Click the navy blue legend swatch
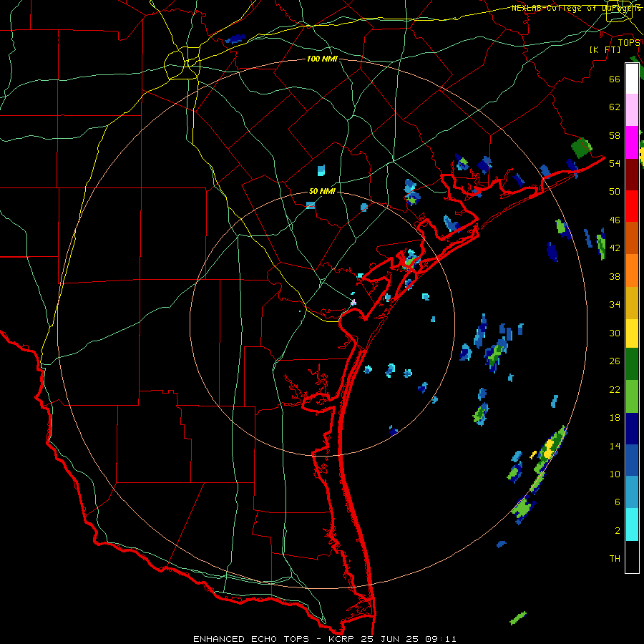 point(632,429)
